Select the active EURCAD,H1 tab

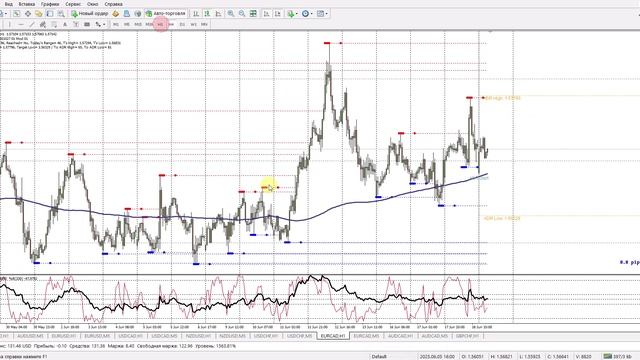click(333, 336)
